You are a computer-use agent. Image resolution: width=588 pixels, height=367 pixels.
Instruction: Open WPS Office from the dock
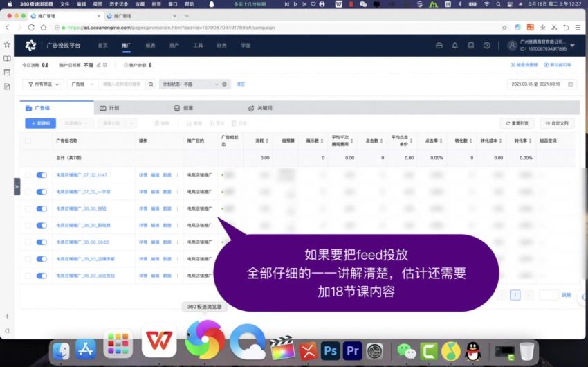click(159, 341)
